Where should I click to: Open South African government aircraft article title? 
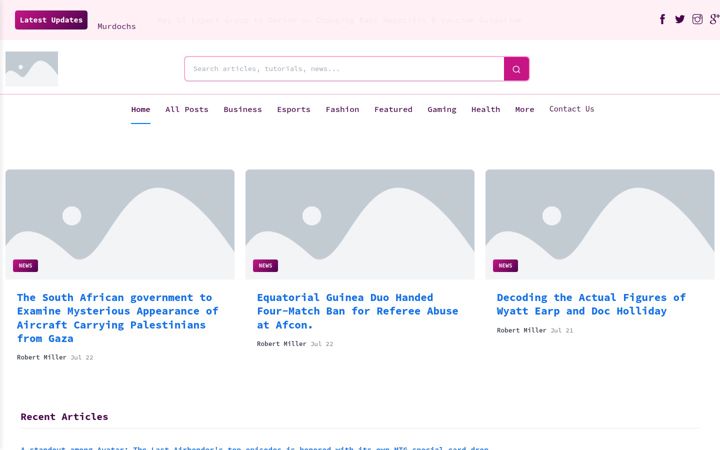pyautogui.click(x=118, y=318)
